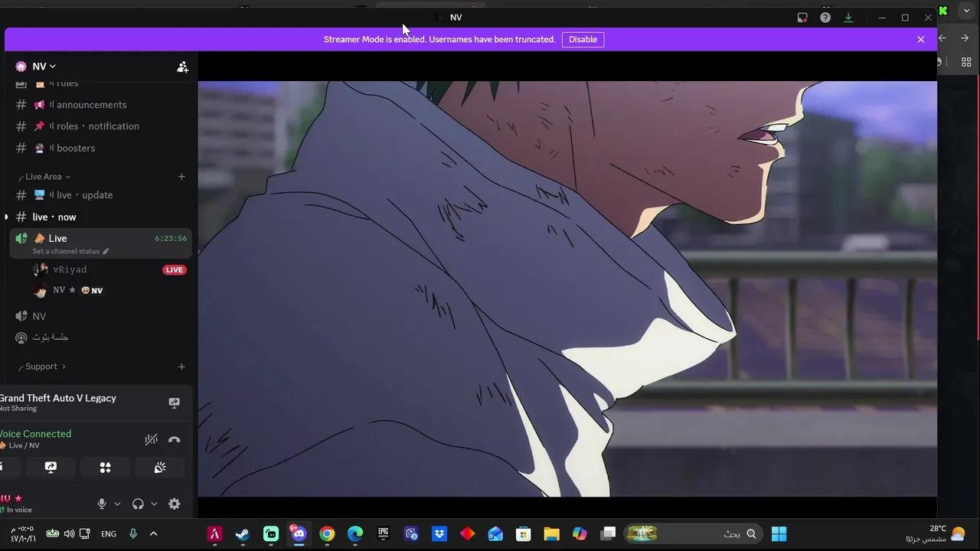Screen dimensions: 980x551
Task: Click the invite people icon beside NV
Action: coord(182,67)
